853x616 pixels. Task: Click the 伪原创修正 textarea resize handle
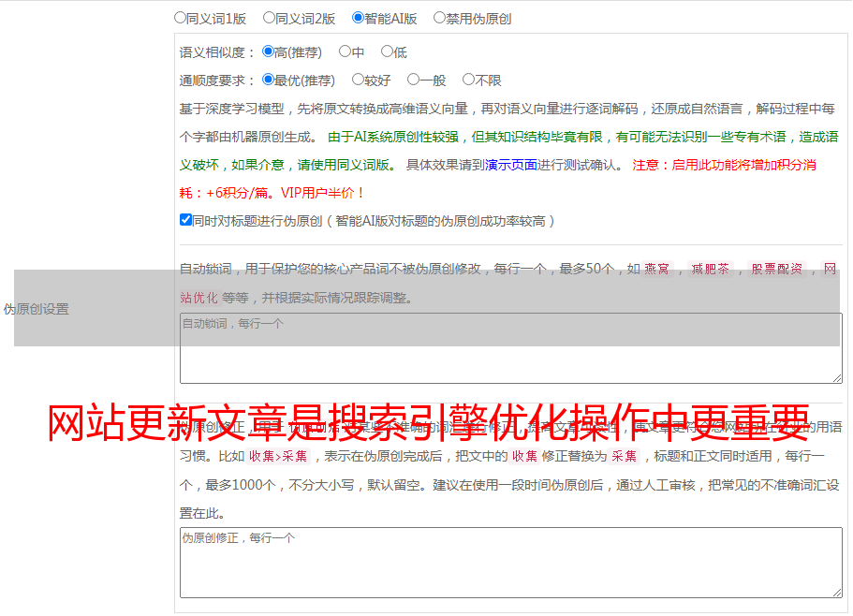point(837,592)
